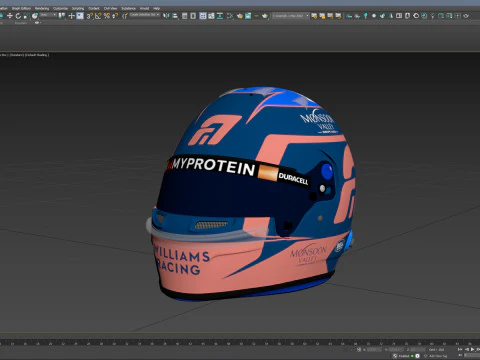The height and width of the screenshot is (360, 480).
Task: Click the timeline track bar ruler
Action: 240,343
